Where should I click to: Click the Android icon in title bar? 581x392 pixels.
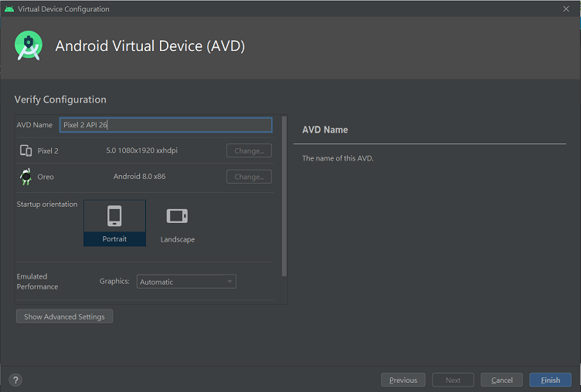click(9, 9)
